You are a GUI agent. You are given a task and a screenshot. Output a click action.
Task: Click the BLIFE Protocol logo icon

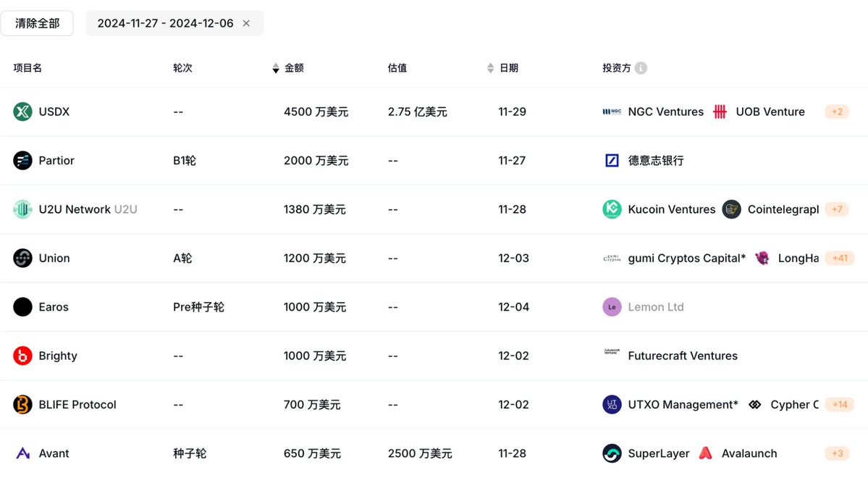coord(23,405)
